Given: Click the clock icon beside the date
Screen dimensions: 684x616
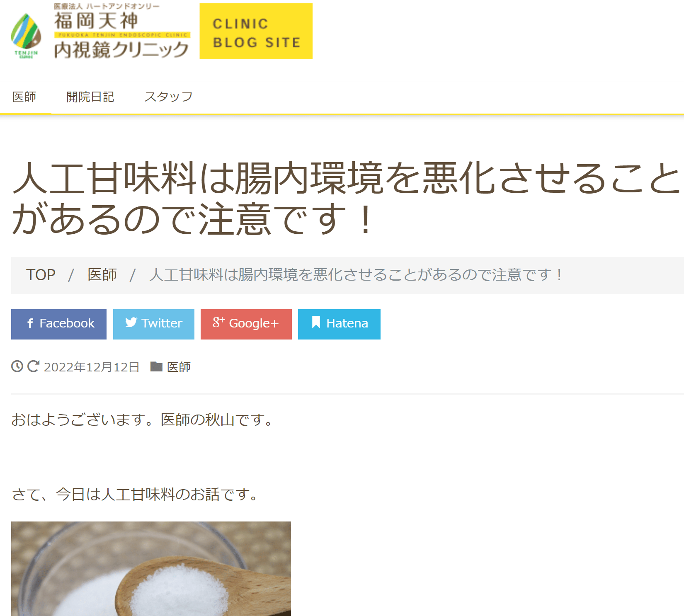Looking at the screenshot, I should [17, 366].
